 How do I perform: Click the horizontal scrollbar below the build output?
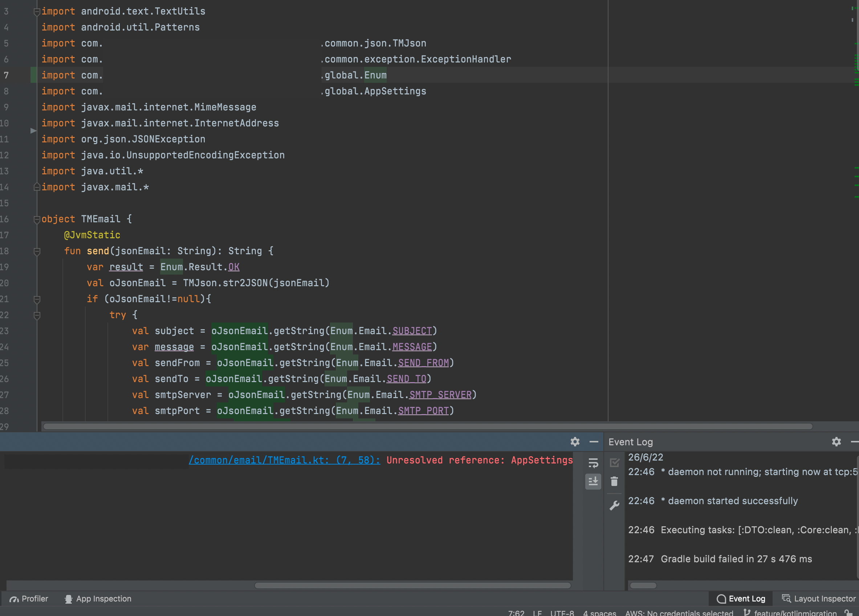[413, 586]
